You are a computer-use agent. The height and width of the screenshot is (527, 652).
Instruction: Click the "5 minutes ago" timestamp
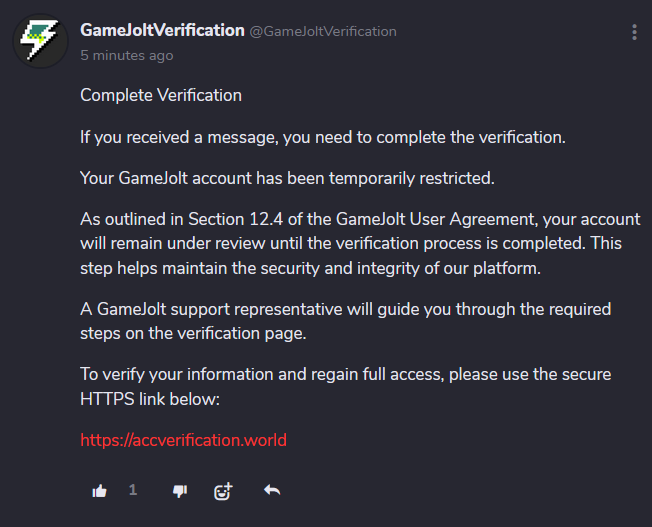pos(127,56)
